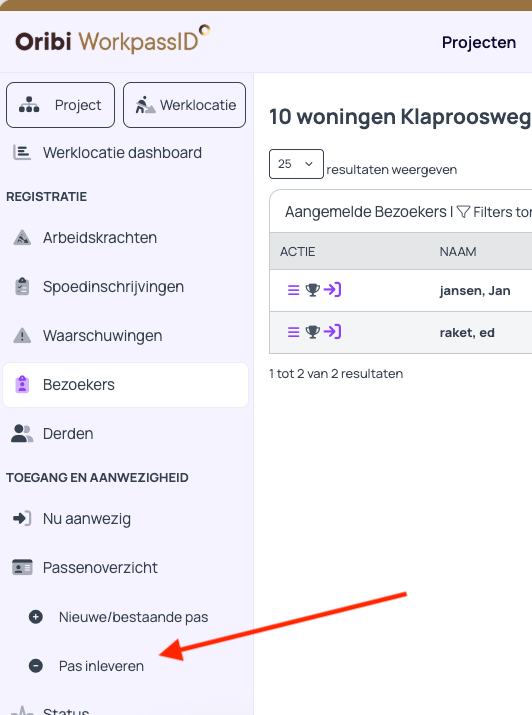Click the plus icon beside Nieuwe/bestaande pas

tap(36, 617)
